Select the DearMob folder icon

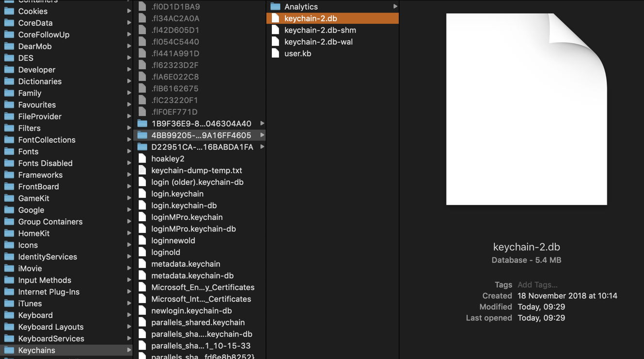coord(9,46)
